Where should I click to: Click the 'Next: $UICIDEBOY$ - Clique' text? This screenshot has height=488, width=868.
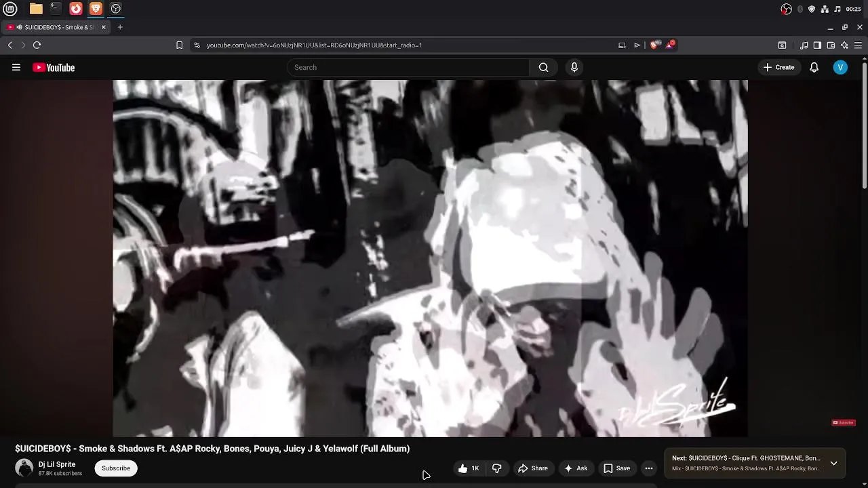tap(746, 458)
